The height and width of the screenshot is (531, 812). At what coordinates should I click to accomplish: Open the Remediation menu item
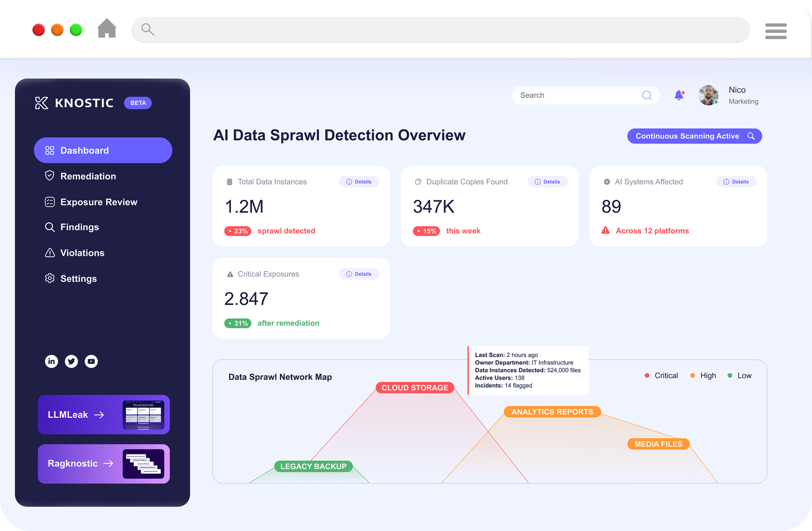88,176
